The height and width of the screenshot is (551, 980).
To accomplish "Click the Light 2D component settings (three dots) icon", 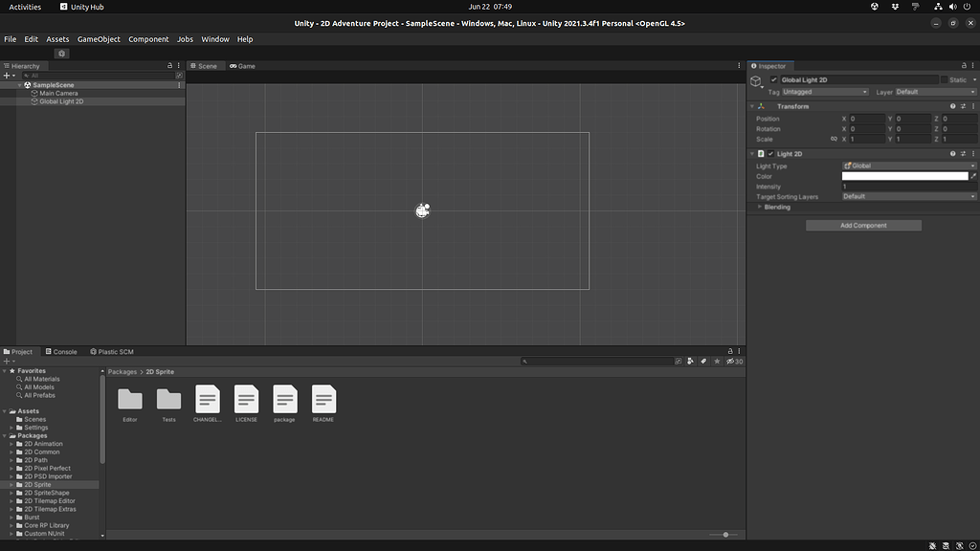I will [973, 152].
